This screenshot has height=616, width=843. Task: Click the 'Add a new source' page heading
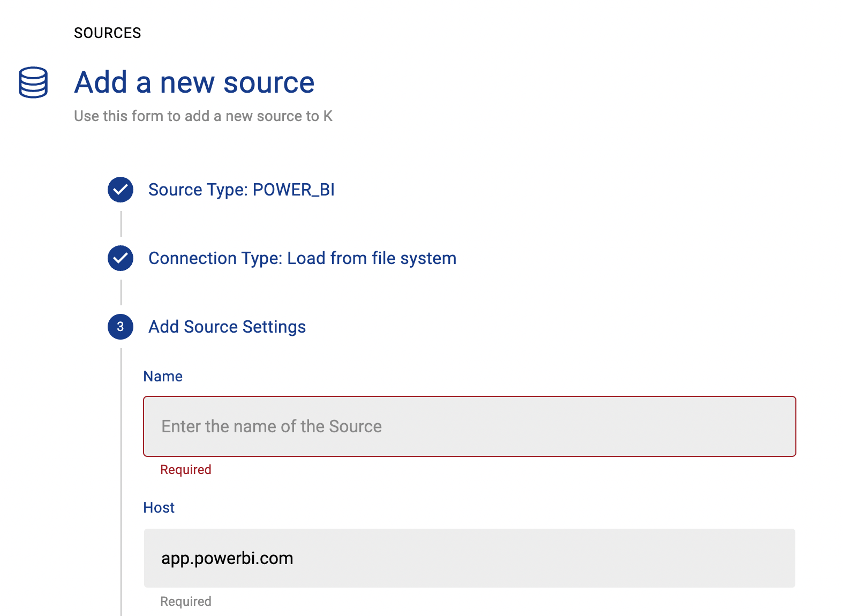tap(194, 82)
